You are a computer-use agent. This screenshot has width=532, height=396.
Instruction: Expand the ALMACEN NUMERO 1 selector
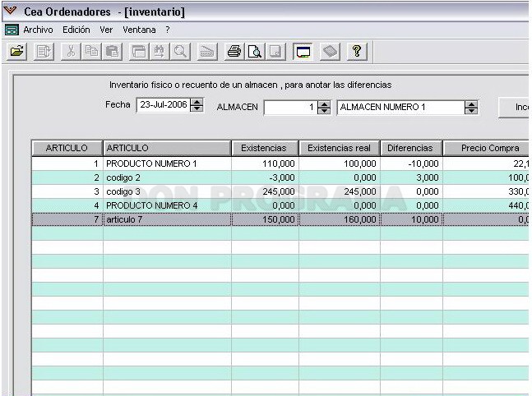(x=471, y=108)
